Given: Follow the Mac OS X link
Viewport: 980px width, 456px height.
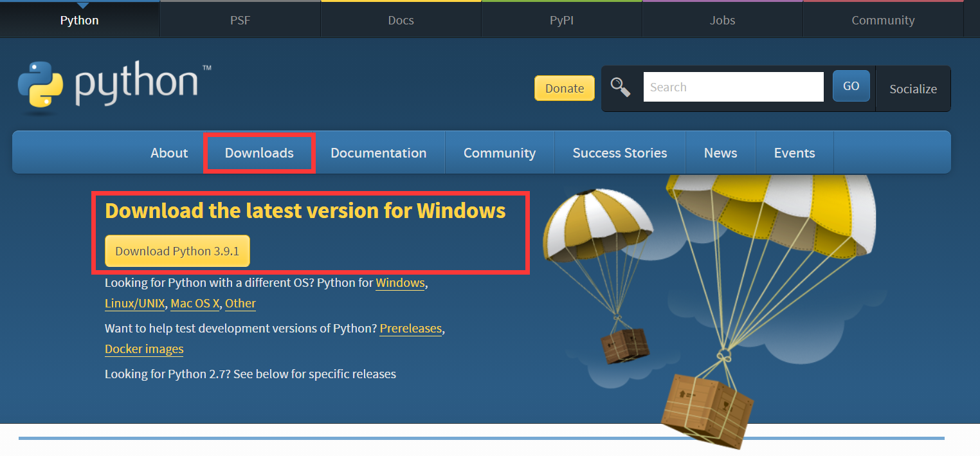Looking at the screenshot, I should [195, 303].
